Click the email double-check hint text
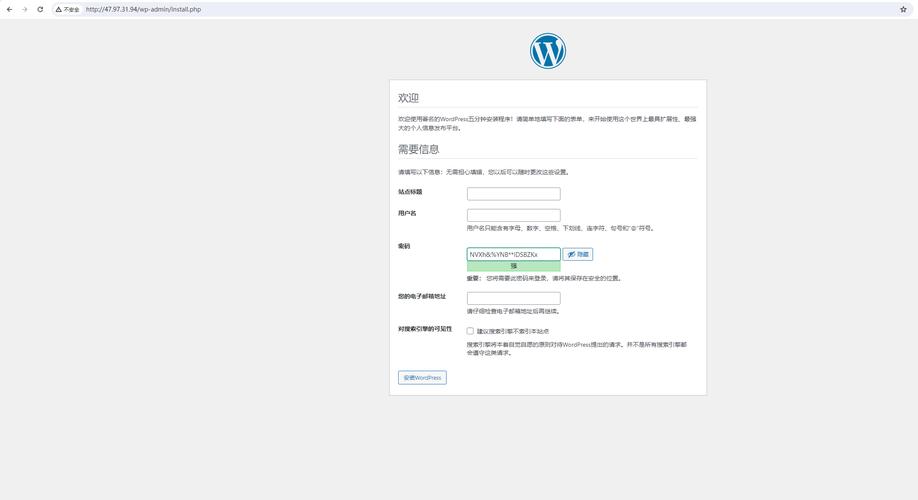 click(x=513, y=311)
